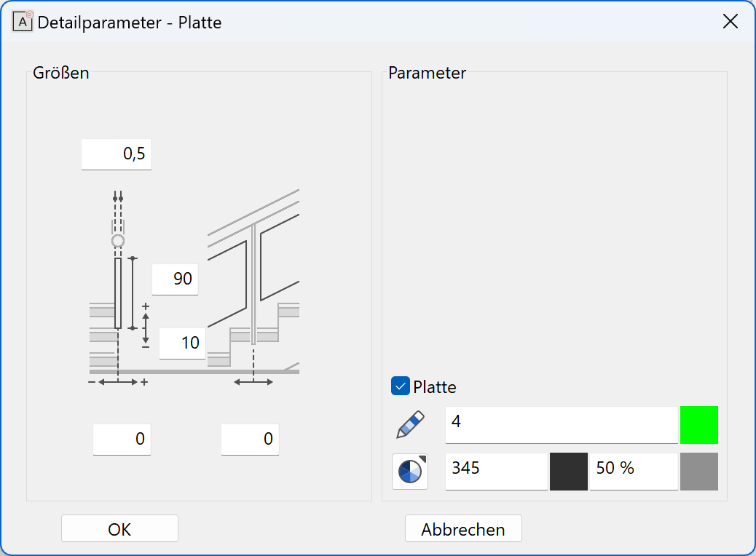Close the Detailparameter - Platte dialog
The width and height of the screenshot is (756, 556).
[x=731, y=21]
